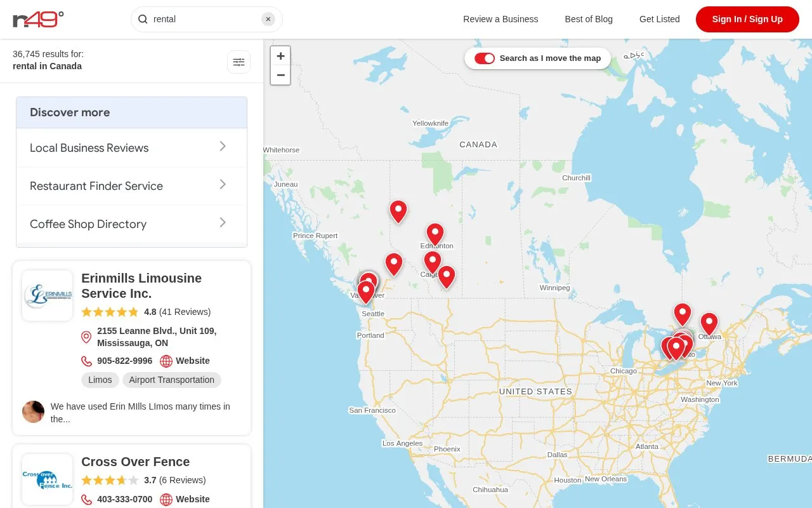Click the phone icon next to 403-333-0700
This screenshot has height=508, width=812.
86,500
